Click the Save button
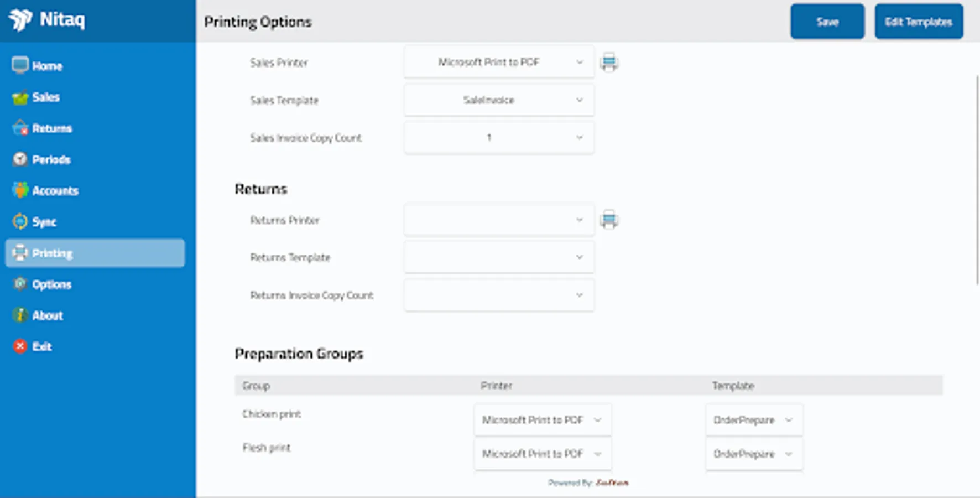The image size is (980, 498). click(x=827, y=22)
